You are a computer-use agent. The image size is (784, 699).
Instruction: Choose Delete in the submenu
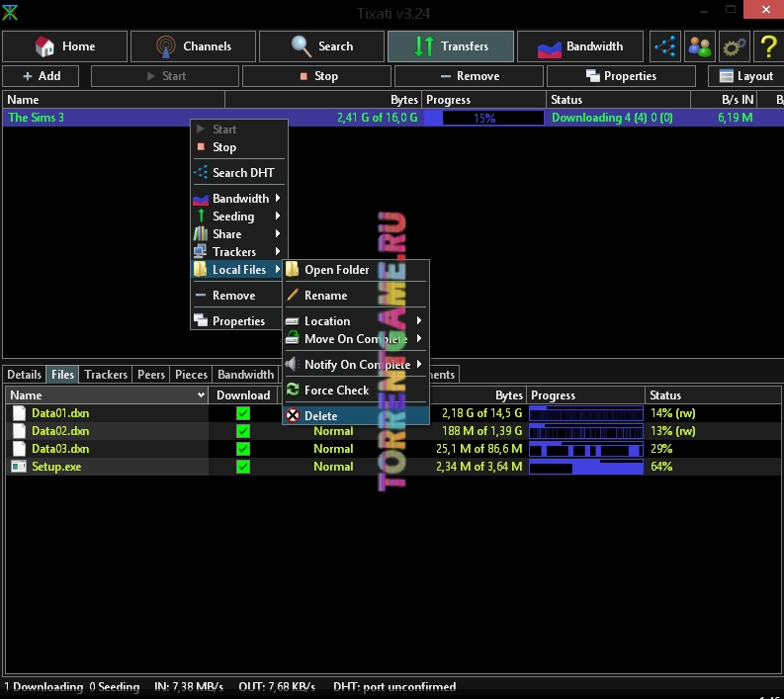click(356, 415)
